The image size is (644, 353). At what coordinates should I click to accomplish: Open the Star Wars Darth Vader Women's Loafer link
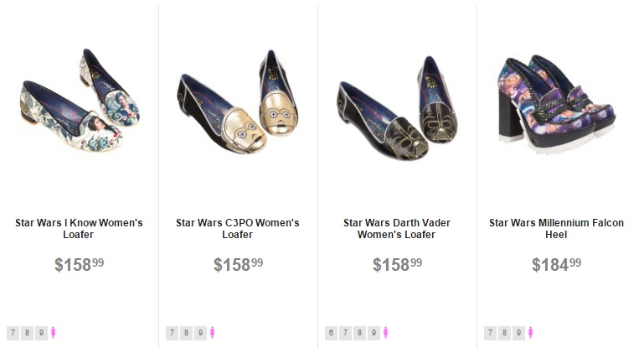click(x=397, y=229)
